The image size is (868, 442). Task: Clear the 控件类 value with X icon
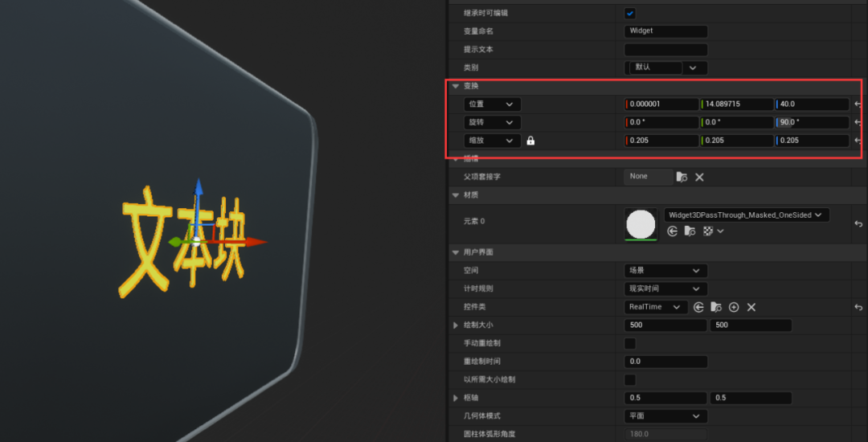coord(751,307)
